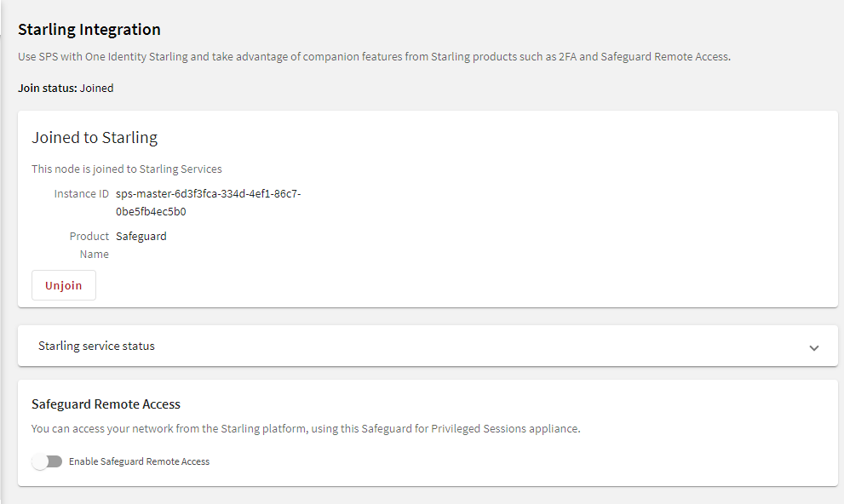This screenshot has height=504, width=844.
Task: Click the 'Product Name' label
Action: pyautogui.click(x=89, y=244)
